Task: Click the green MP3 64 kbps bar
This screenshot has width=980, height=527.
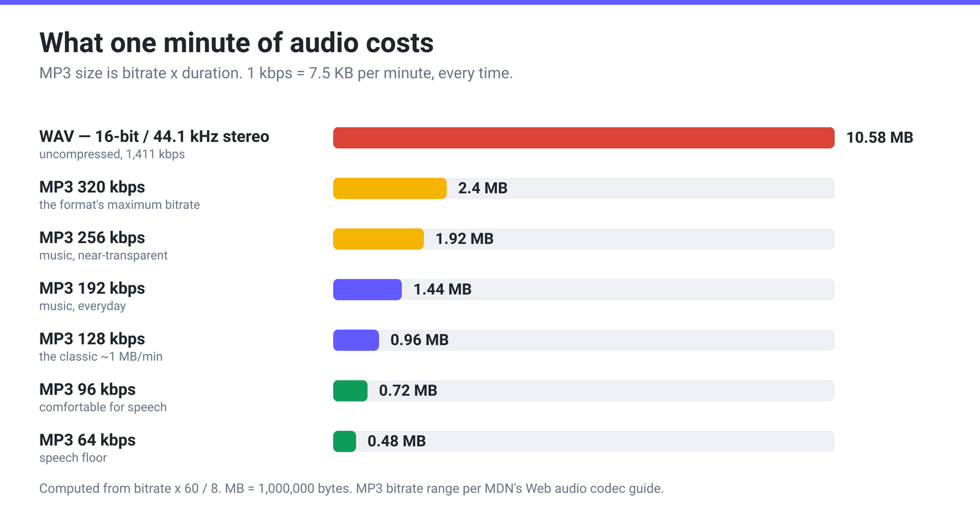Action: [345, 442]
